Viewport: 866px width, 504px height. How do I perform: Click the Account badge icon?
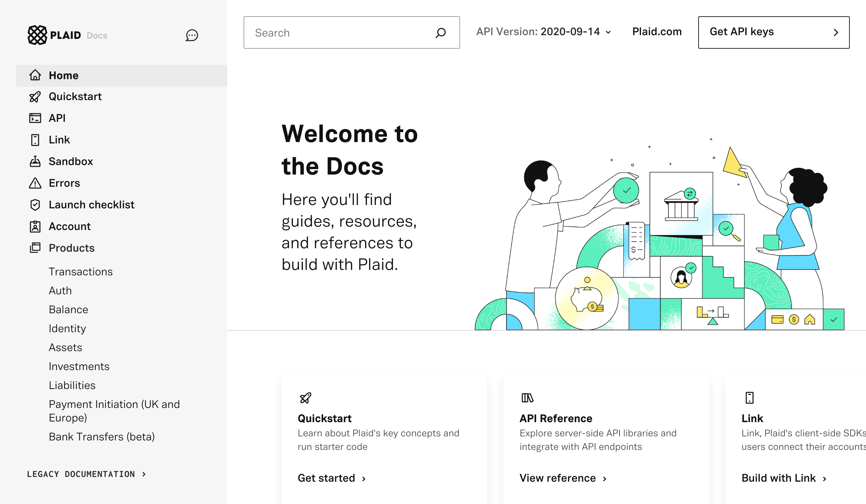pos(36,226)
